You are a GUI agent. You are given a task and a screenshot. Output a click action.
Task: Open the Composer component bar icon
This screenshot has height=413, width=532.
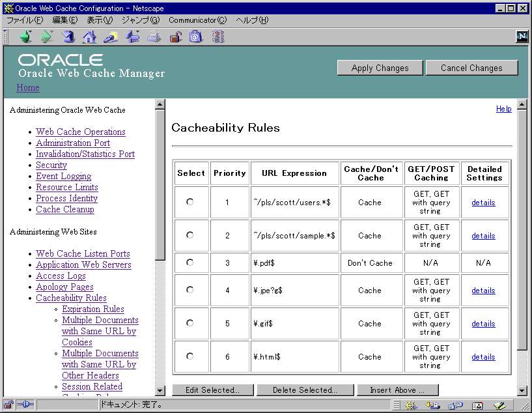pos(500,405)
